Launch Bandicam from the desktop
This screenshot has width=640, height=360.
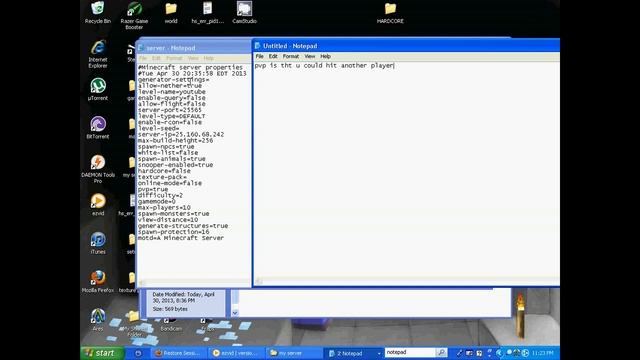[171, 324]
